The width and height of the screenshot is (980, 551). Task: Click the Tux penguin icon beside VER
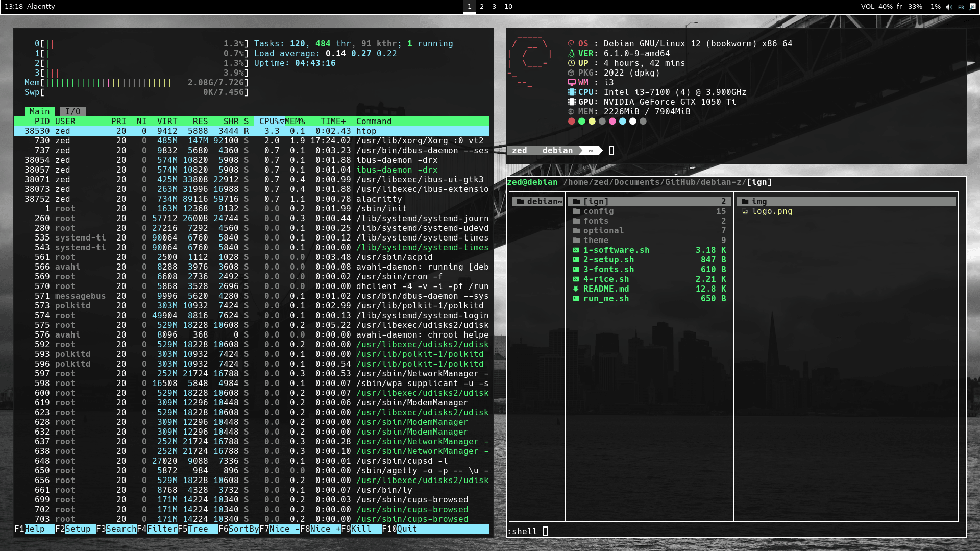click(572, 53)
